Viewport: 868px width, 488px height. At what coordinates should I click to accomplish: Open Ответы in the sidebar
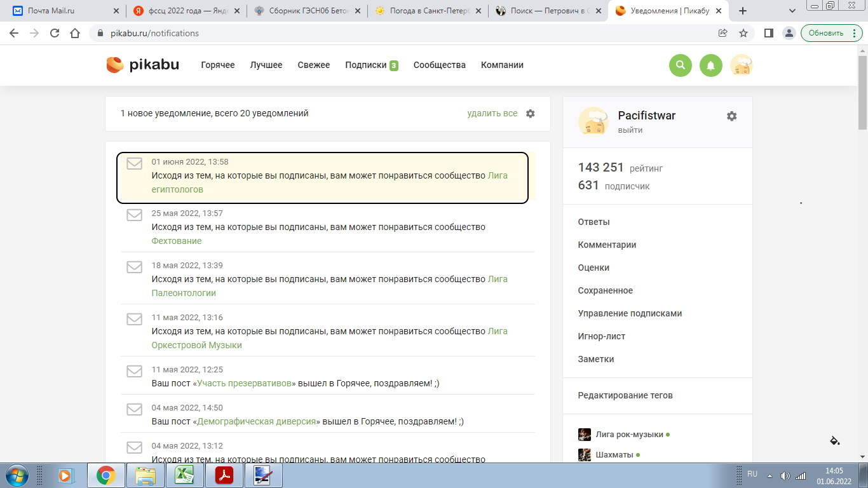[594, 222]
